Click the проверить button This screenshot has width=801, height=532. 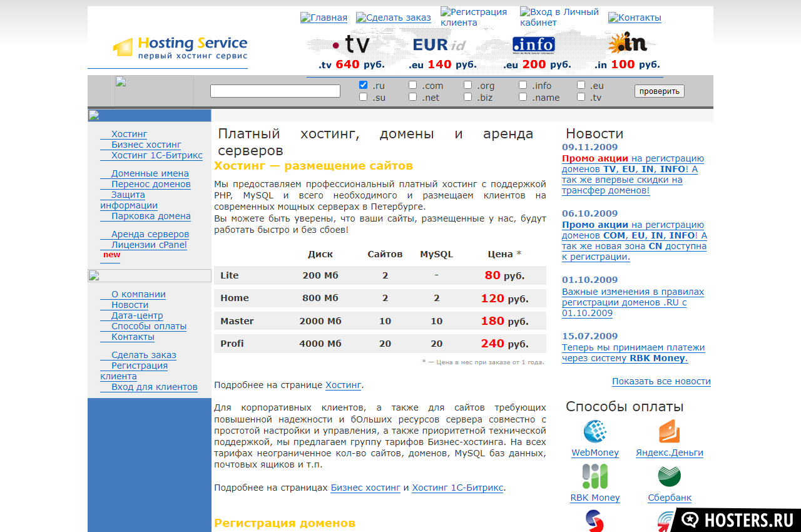tap(660, 91)
